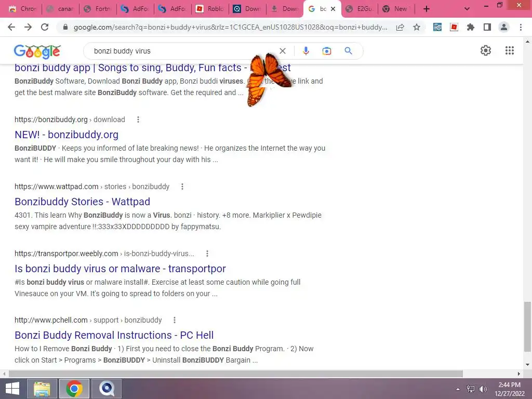This screenshot has width=532, height=399.
Task: Open File Explorer from the taskbar
Action: pyautogui.click(x=42, y=389)
